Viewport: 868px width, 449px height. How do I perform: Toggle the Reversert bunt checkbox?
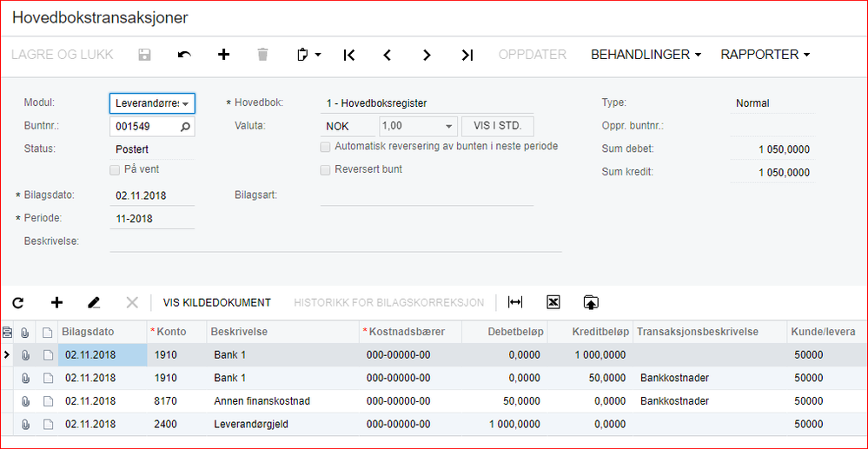tap(325, 170)
